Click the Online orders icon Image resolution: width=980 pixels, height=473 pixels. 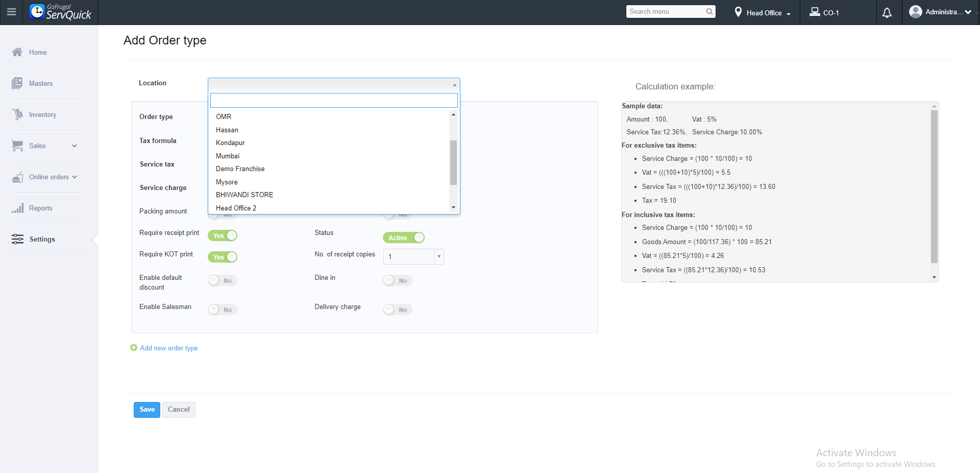tap(17, 177)
